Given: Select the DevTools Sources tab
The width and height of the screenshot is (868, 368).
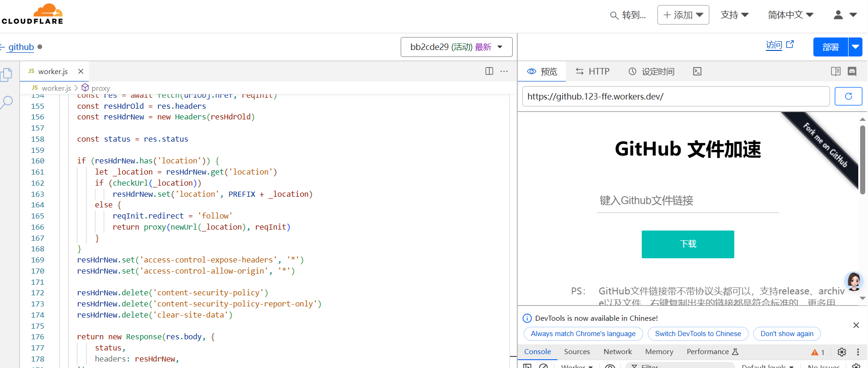Looking at the screenshot, I should click(577, 352).
